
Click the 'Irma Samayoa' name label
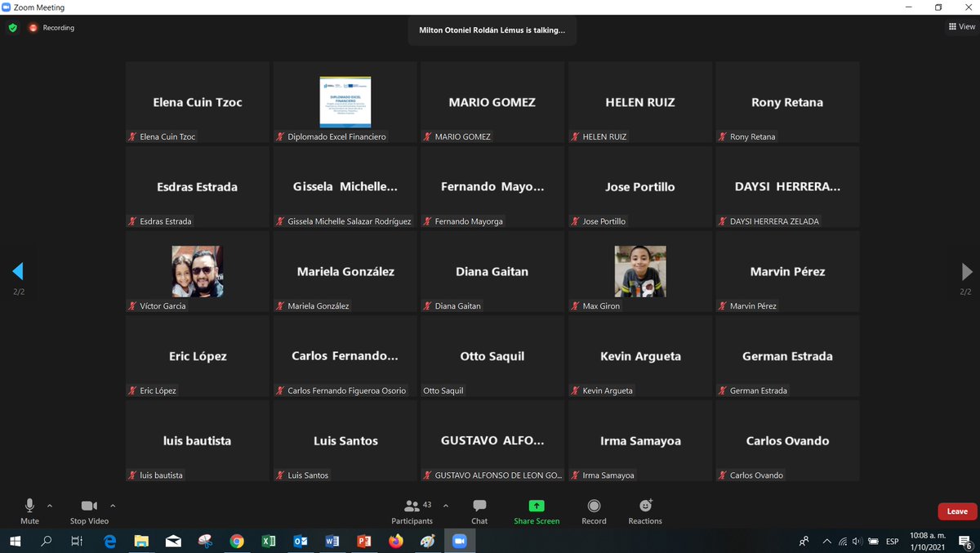coord(608,475)
